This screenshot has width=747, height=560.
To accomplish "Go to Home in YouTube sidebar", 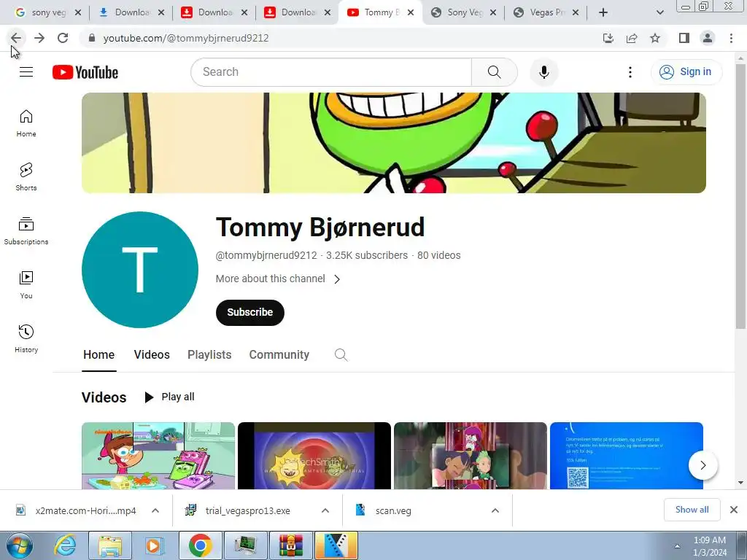I will 26,123.
